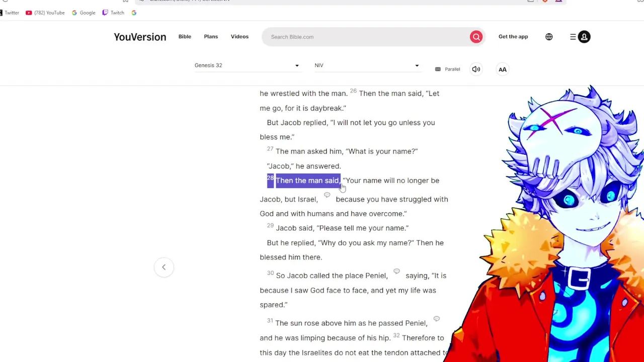The image size is (644, 362).
Task: Click the line '"Jacob," he answered.'
Action: (x=304, y=166)
